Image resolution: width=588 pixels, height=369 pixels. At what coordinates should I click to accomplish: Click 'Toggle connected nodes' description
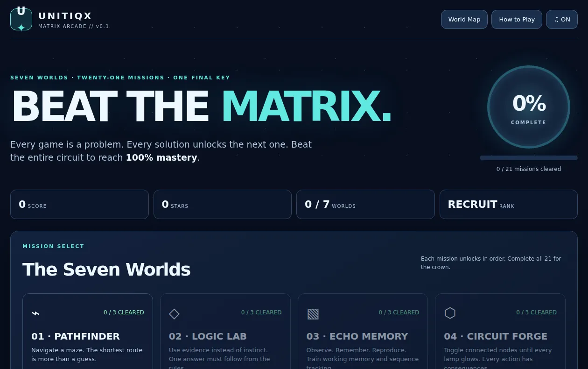[x=498, y=359]
